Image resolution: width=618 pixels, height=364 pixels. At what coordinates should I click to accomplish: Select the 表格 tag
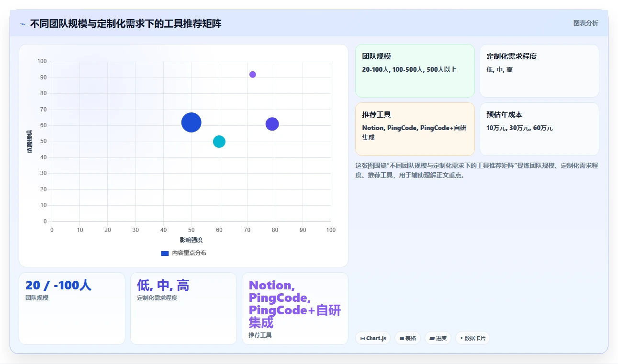407,338
